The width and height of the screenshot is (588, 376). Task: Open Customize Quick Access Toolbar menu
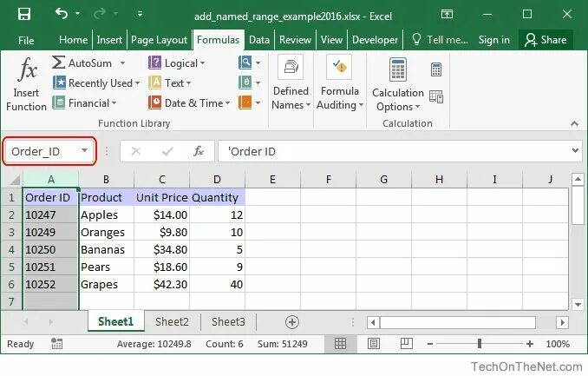140,14
